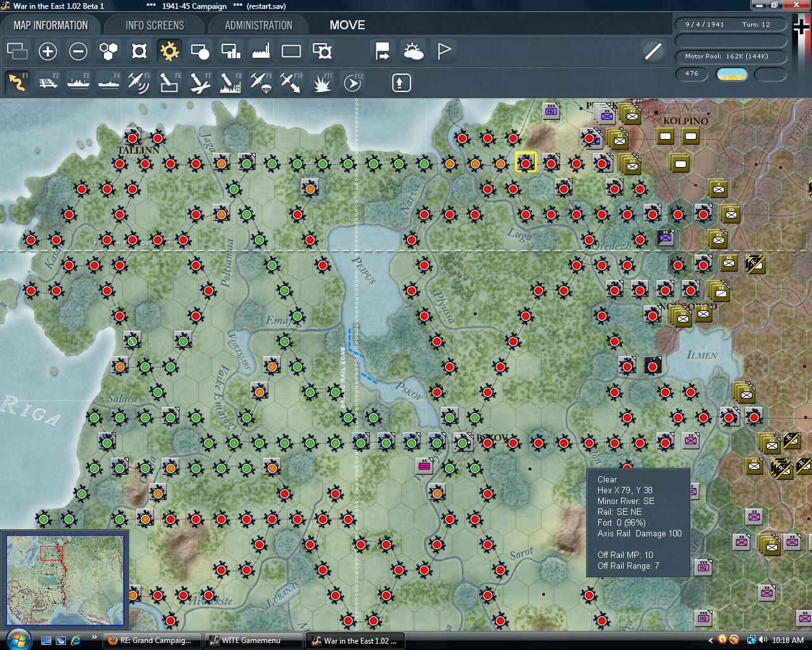Select the F2 rail movement mode

[x=48, y=83]
